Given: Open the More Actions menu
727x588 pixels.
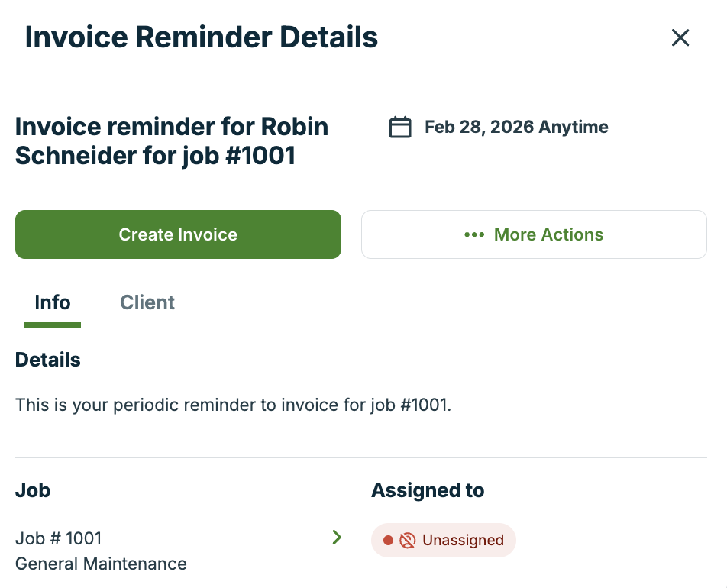Looking at the screenshot, I should [534, 234].
